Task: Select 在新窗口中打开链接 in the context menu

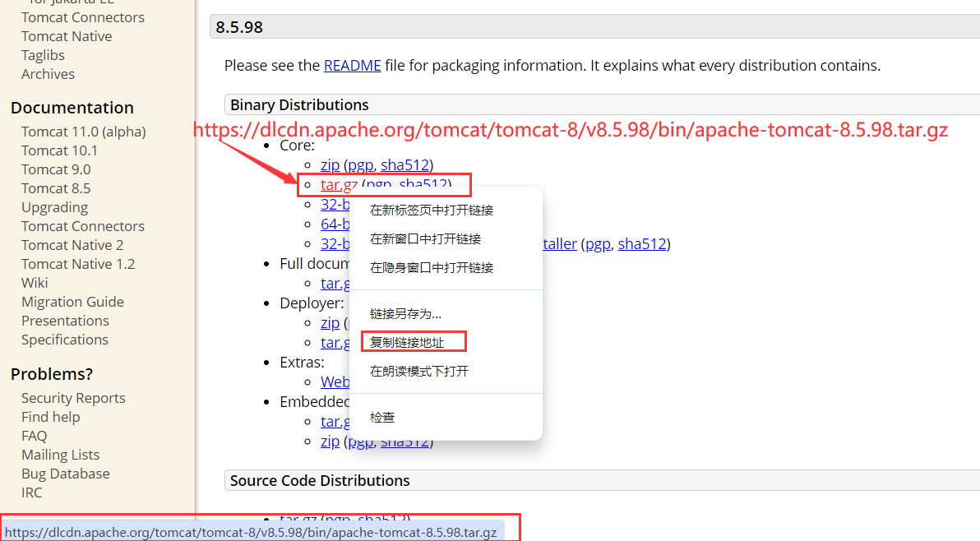Action: click(x=425, y=239)
